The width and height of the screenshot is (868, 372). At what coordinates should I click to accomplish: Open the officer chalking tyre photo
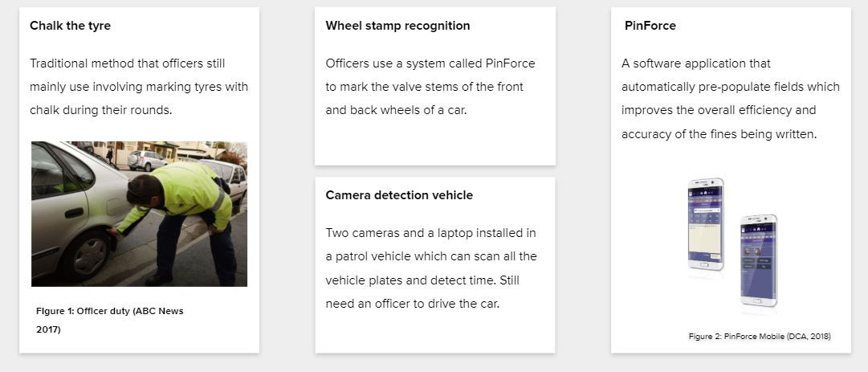(139, 214)
